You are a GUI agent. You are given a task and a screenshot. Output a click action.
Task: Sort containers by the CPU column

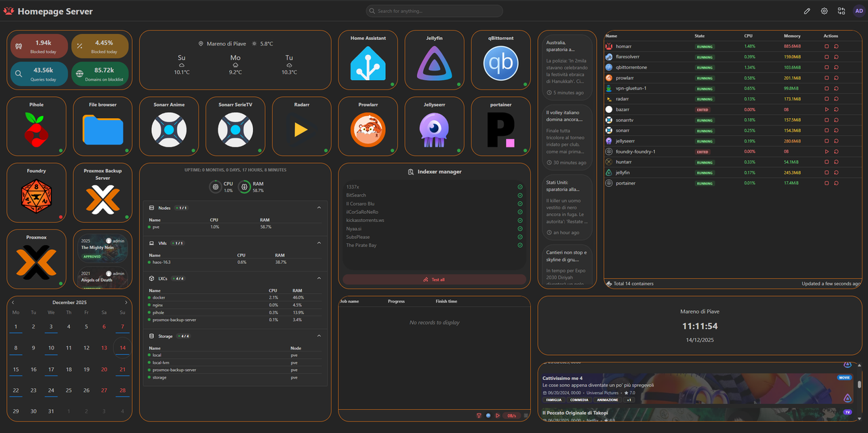tap(748, 35)
